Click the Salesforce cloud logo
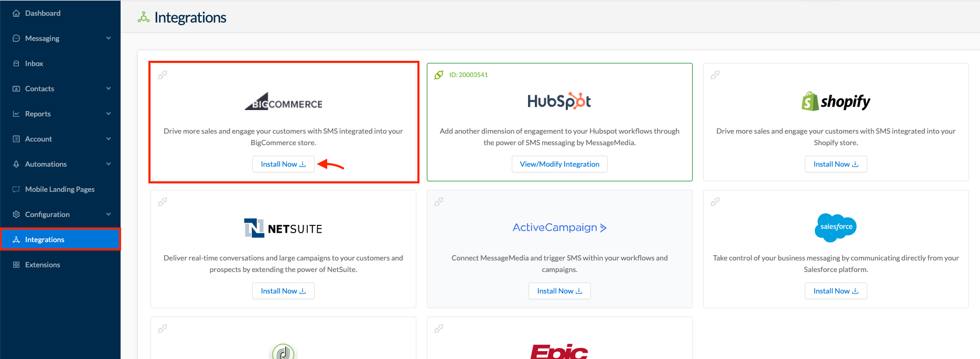The image size is (980, 359). 836,227
